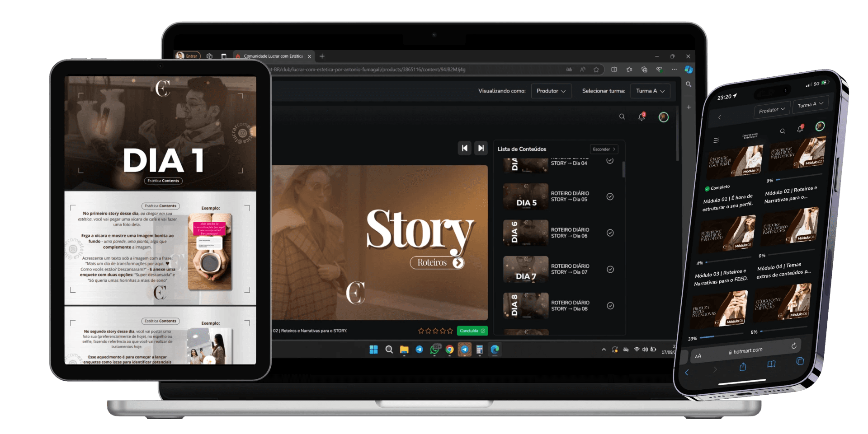Open Windows taskbar search
Screen dimensions: 868x434
(x=389, y=350)
